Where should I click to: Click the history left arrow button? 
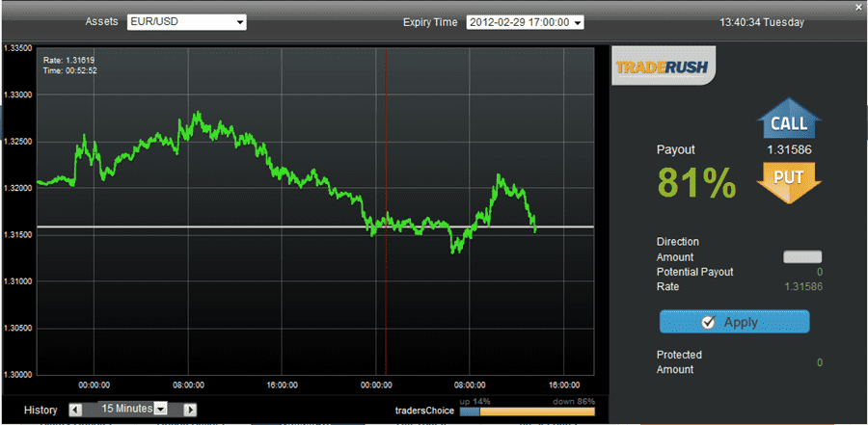[76, 410]
